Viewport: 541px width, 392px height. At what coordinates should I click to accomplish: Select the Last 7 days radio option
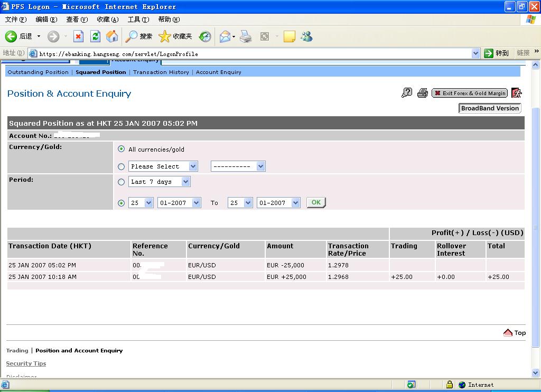click(122, 182)
